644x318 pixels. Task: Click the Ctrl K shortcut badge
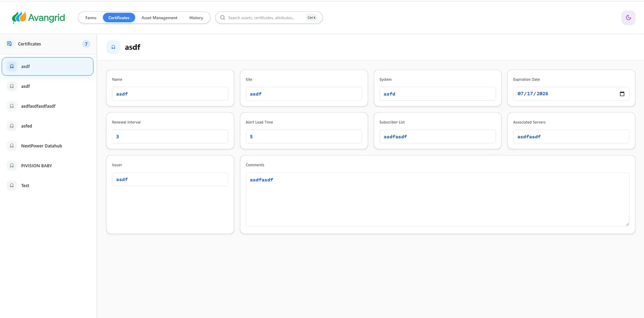[312, 18]
